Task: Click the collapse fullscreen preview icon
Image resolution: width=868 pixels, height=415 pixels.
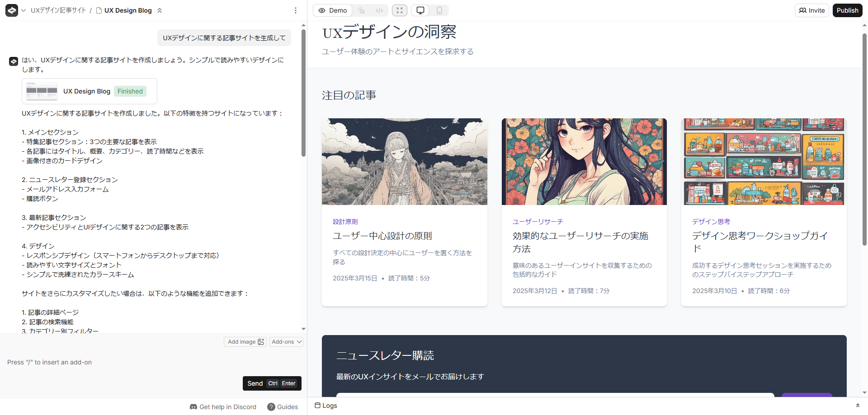Action: click(x=400, y=10)
